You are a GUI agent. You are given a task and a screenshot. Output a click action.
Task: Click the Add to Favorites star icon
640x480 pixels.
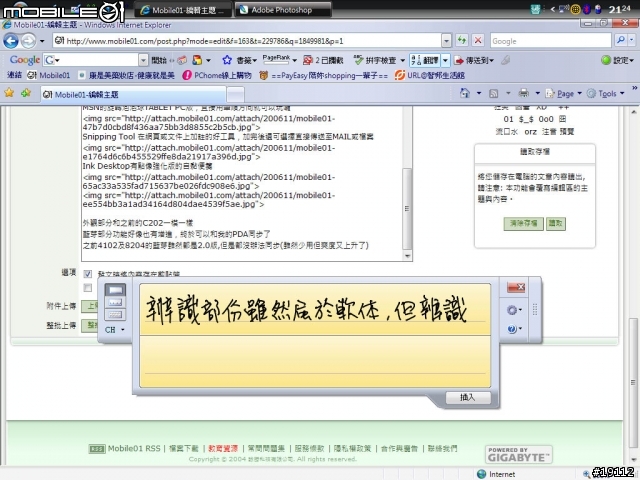(x=26, y=93)
